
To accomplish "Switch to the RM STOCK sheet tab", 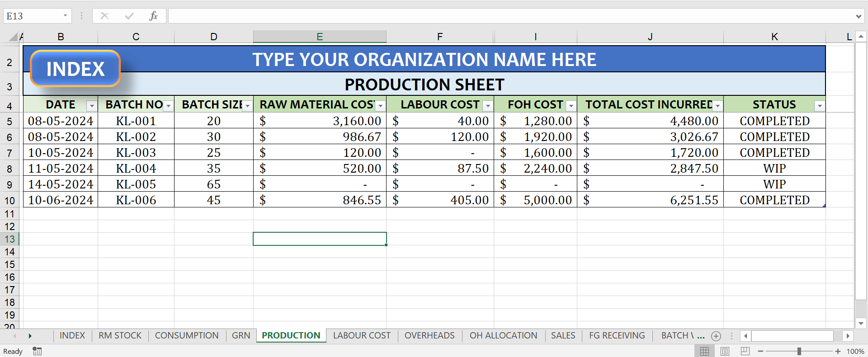I will 120,336.
